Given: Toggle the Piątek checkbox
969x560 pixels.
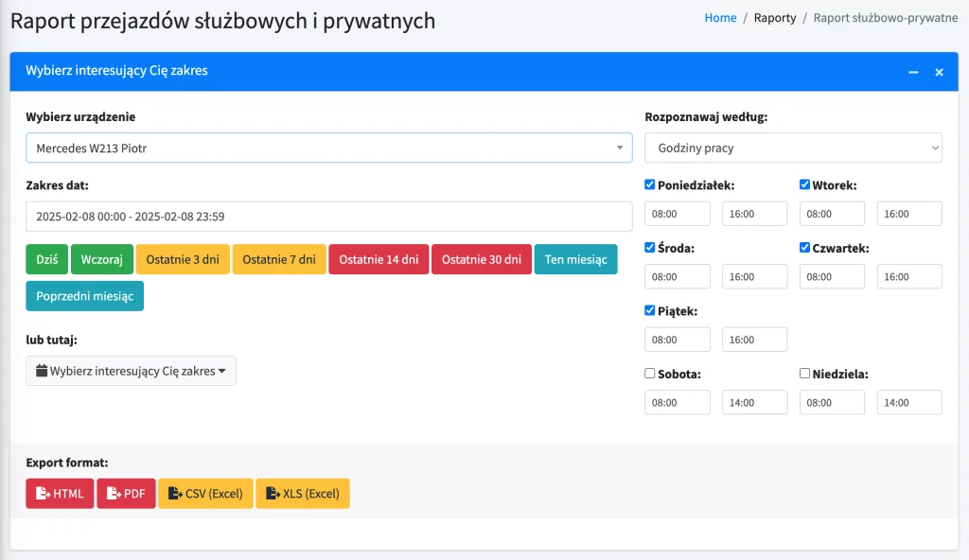Looking at the screenshot, I should tap(649, 310).
